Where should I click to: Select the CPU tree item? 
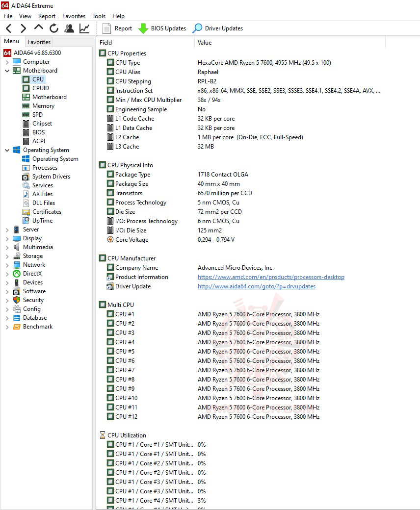click(x=33, y=79)
